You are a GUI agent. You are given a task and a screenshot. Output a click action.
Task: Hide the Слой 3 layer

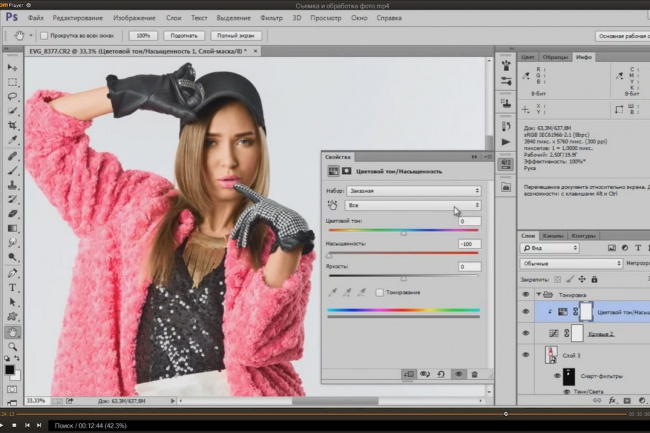click(x=526, y=355)
